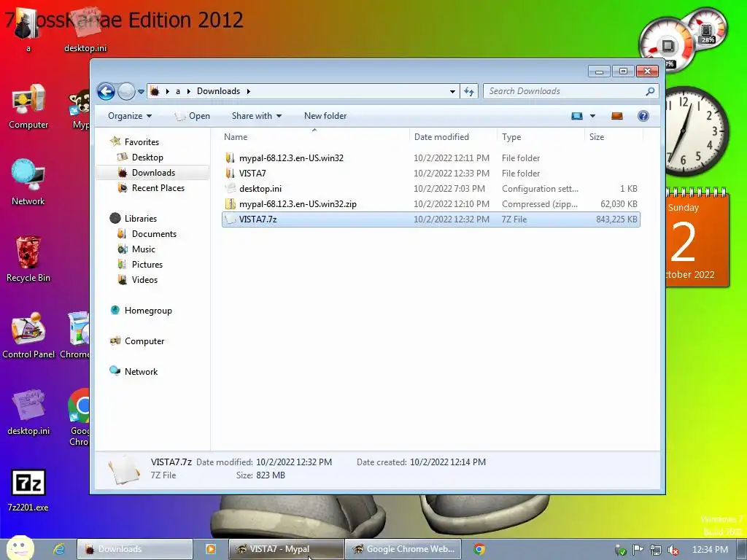Select desktop.ini in file list
The image size is (747, 560).
(430, 189)
